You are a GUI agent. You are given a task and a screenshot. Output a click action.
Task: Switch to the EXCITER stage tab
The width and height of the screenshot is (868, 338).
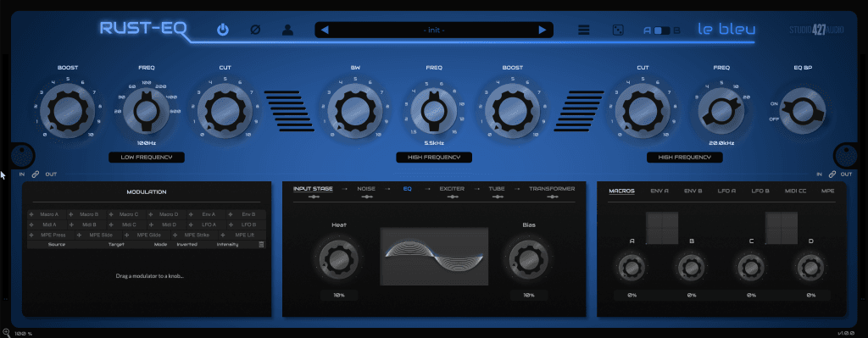coord(452,189)
